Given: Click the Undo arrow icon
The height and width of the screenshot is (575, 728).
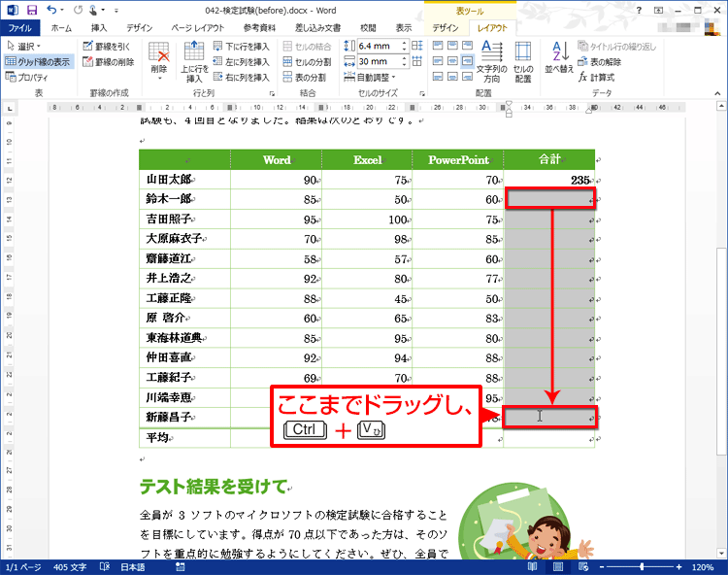Looking at the screenshot, I should [52, 10].
